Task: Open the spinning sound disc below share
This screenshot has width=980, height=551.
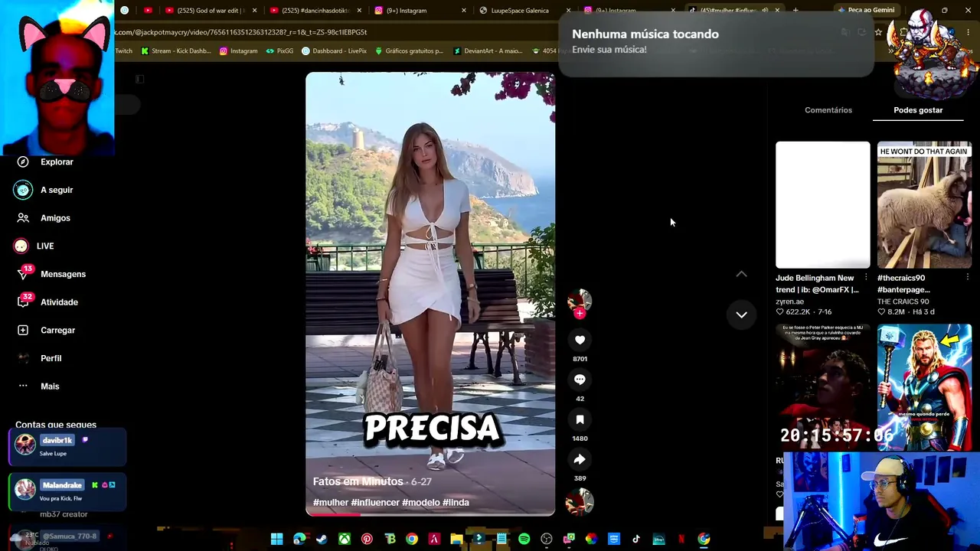Action: coord(580,502)
